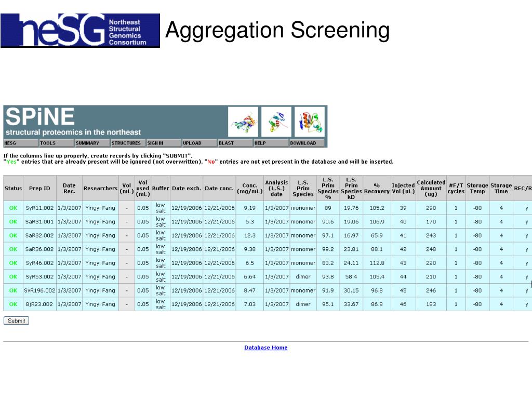Open the HELP menu item

click(271, 143)
